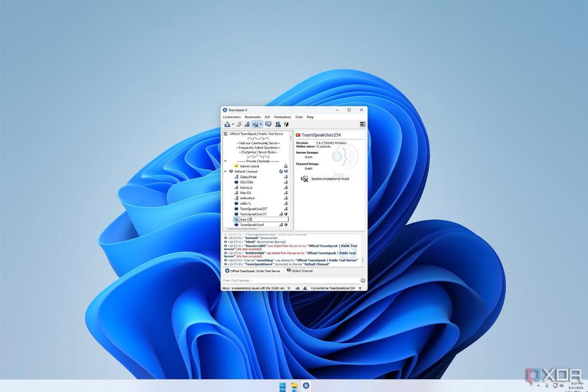Click the checkmark badge on Default Channel
This screenshot has height=392, width=588.
pyautogui.click(x=281, y=171)
